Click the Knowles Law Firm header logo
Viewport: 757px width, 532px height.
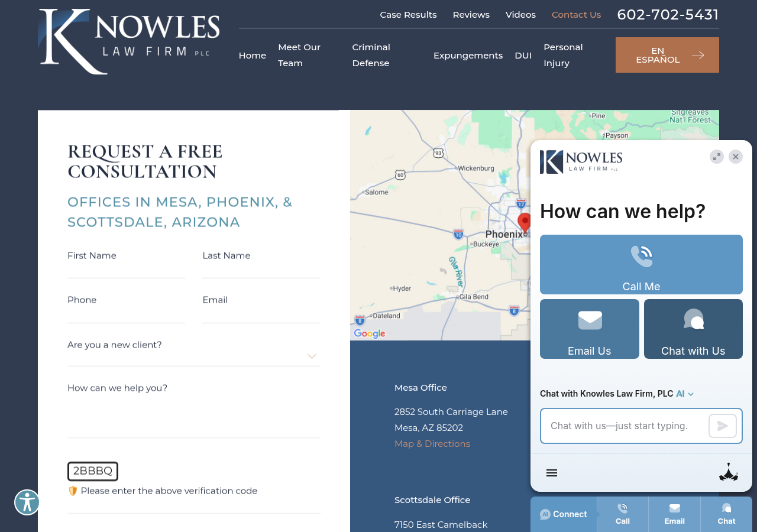tap(129, 41)
